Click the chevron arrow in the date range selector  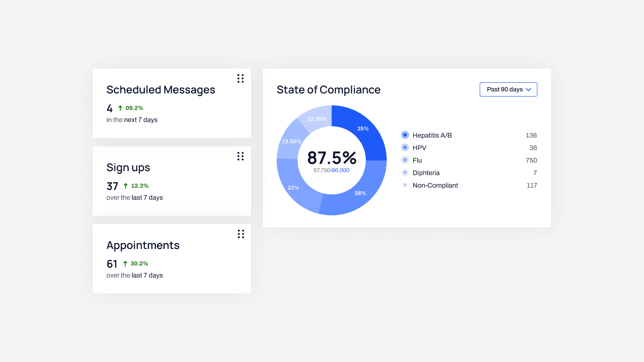point(528,89)
